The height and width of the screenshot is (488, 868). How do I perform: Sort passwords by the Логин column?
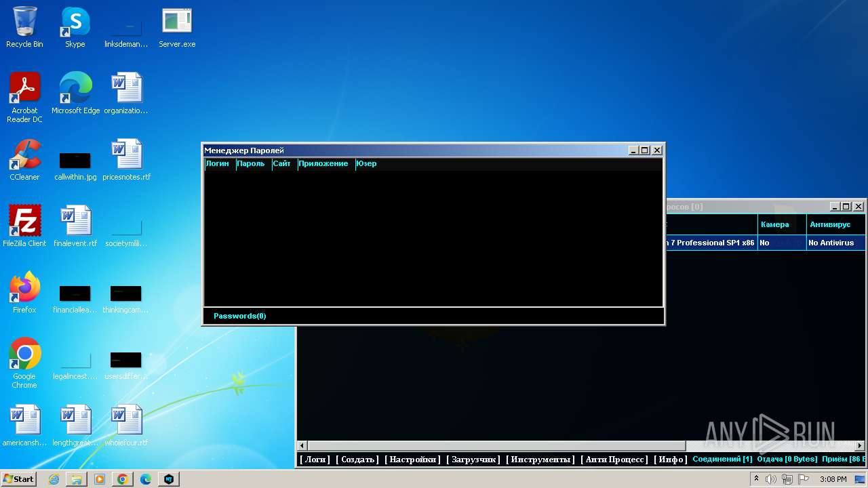click(x=220, y=163)
